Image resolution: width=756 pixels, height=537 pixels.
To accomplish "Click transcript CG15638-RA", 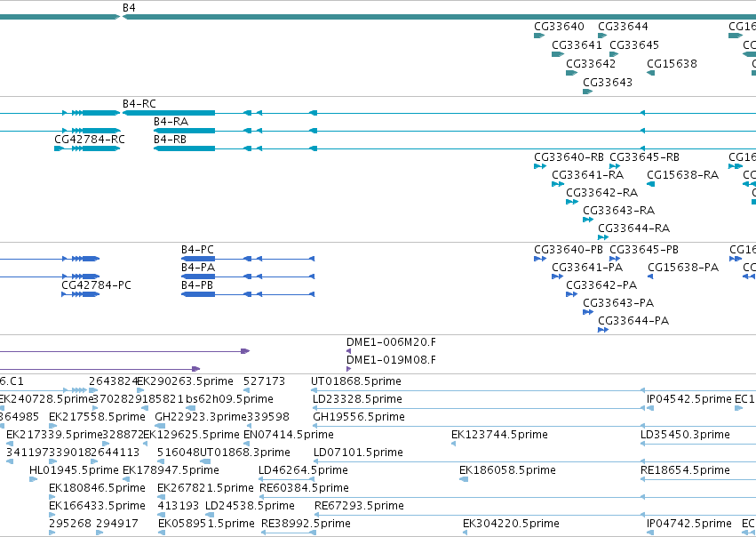I will pyautogui.click(x=683, y=175).
